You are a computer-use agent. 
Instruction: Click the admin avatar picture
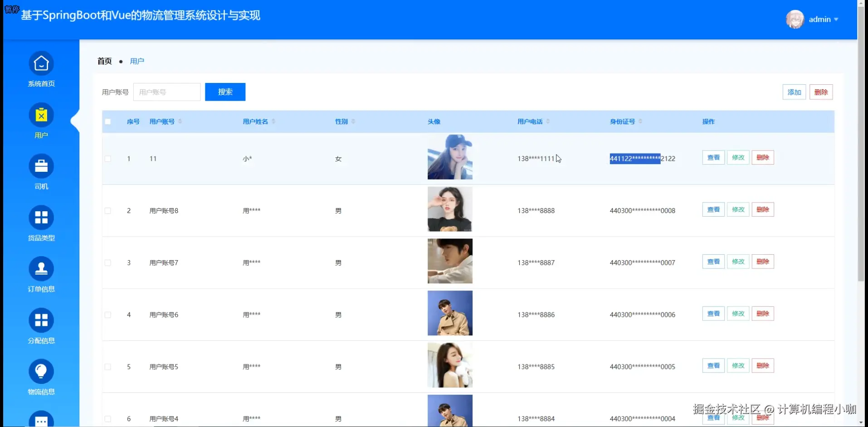pos(795,19)
